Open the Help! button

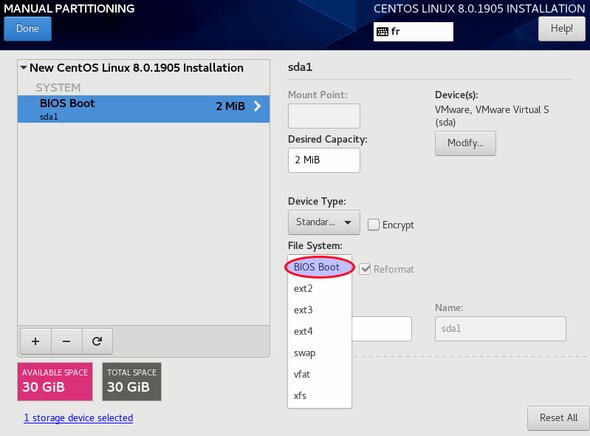[562, 29]
